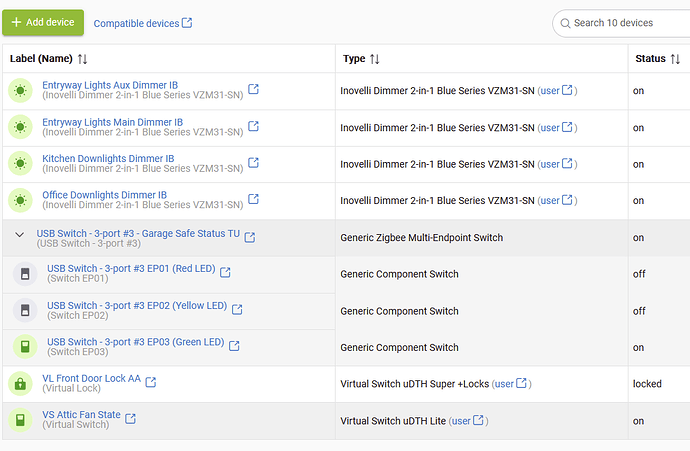Open EP03 Green LED new window icon
The height and width of the screenshot is (451, 690).
tap(234, 346)
